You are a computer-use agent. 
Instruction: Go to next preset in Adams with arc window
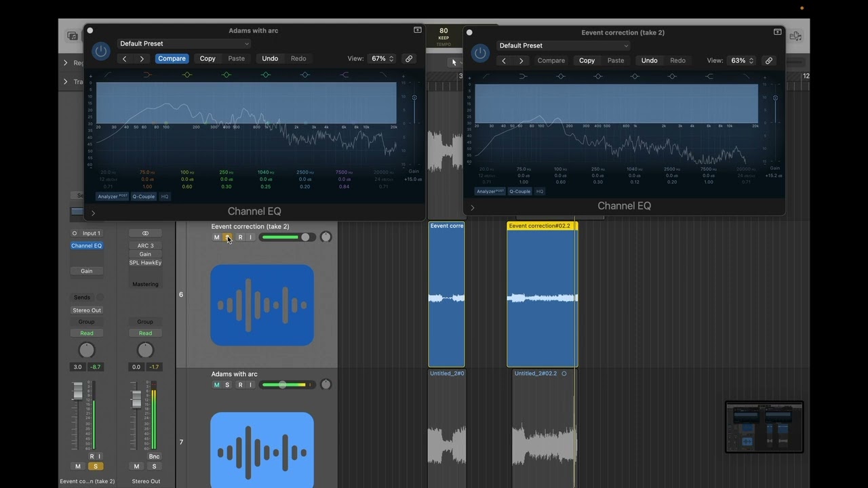click(x=142, y=59)
